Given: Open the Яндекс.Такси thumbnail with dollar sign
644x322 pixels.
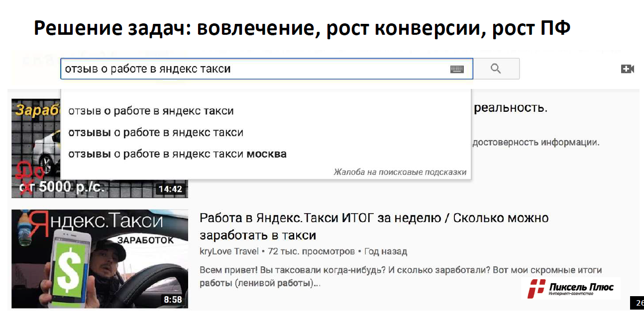Looking at the screenshot, I should [x=100, y=258].
